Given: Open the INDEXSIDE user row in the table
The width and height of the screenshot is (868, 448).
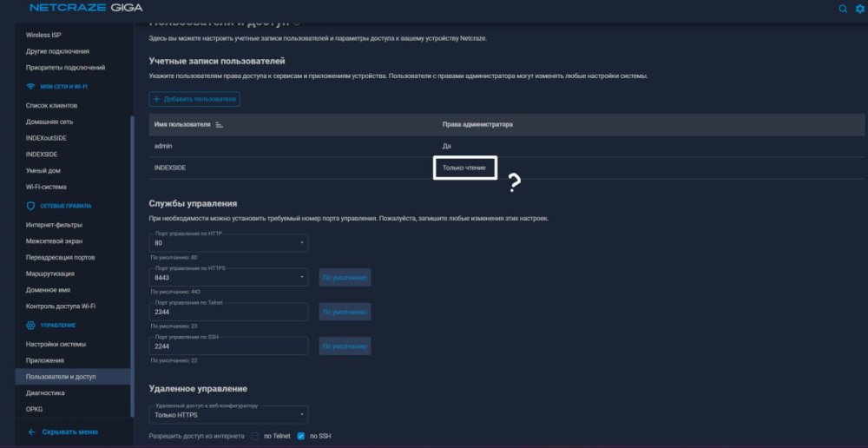Looking at the screenshot, I should [x=170, y=167].
